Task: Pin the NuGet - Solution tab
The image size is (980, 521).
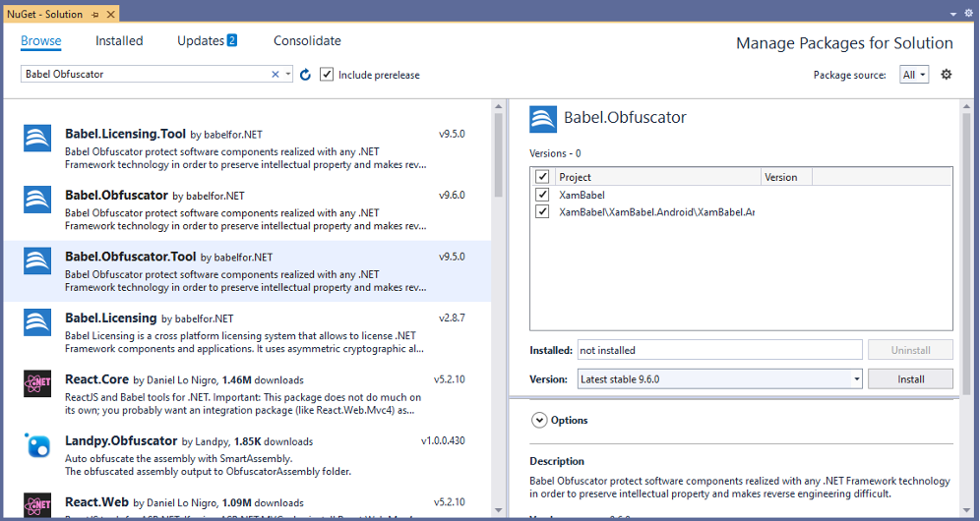Action: 95,15
